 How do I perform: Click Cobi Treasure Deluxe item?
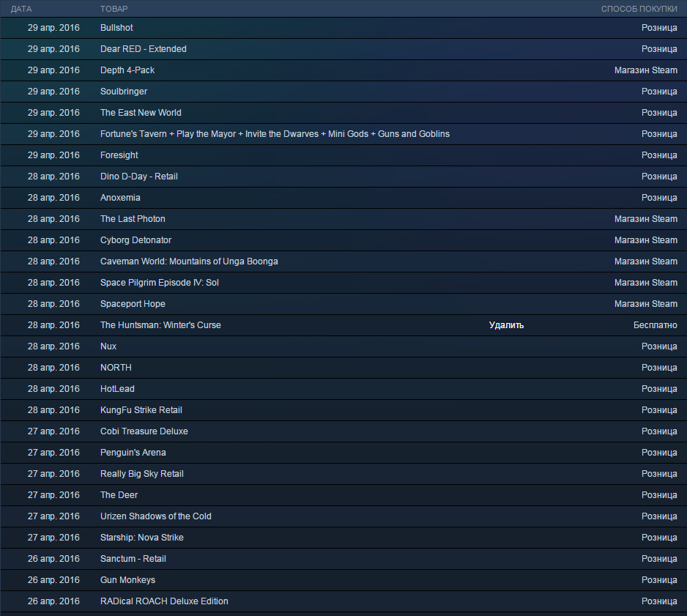(x=144, y=431)
